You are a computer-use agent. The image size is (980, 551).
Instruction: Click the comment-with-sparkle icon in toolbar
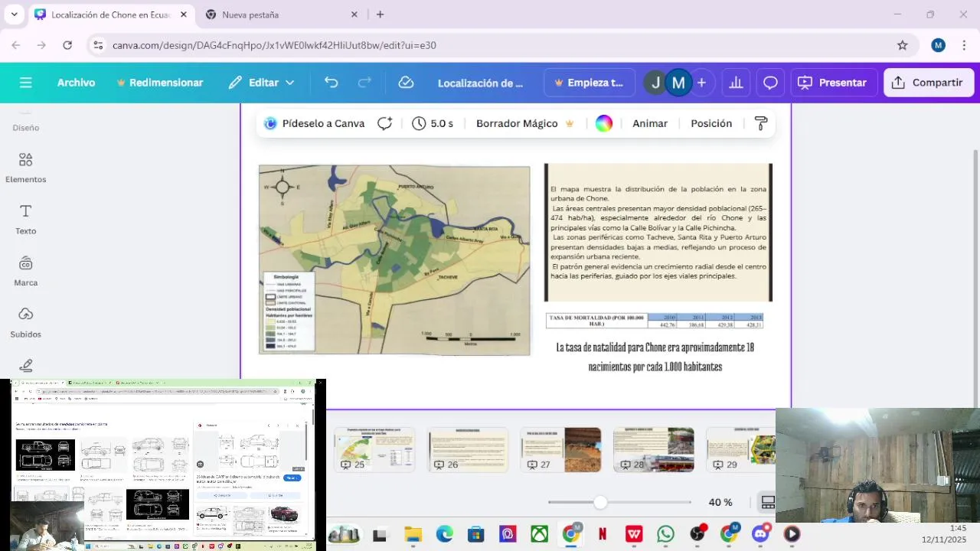click(x=385, y=123)
